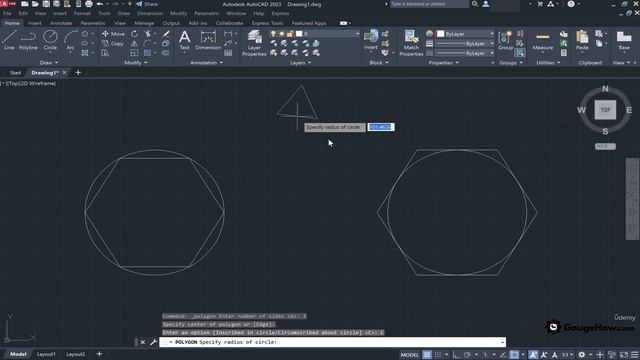The width and height of the screenshot is (640, 360).
Task: Switch to the Annotate ribbon tab
Action: pos(61,23)
